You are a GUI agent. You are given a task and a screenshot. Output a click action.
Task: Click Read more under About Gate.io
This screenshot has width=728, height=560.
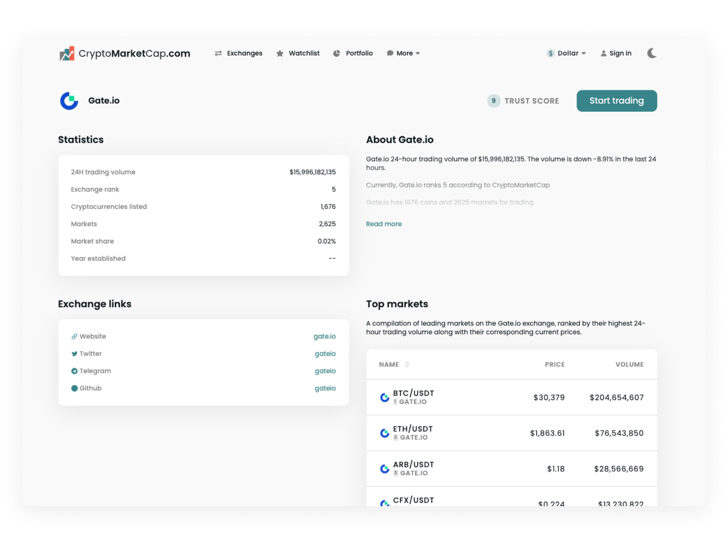(x=384, y=224)
